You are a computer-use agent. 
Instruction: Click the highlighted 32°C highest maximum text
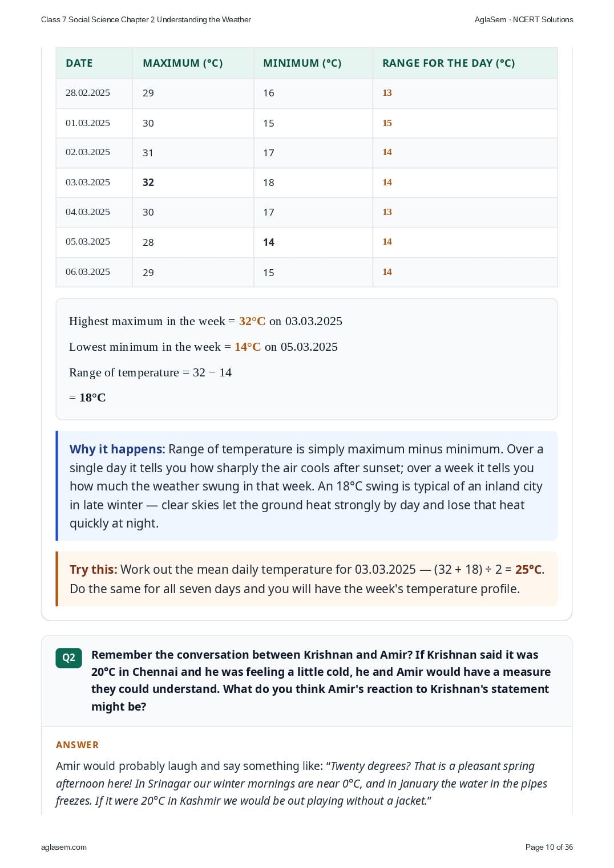click(252, 321)
